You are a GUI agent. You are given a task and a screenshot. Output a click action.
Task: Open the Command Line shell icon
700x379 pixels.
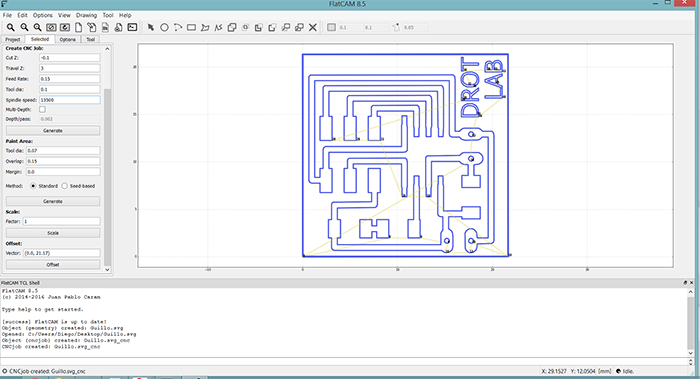[132, 27]
